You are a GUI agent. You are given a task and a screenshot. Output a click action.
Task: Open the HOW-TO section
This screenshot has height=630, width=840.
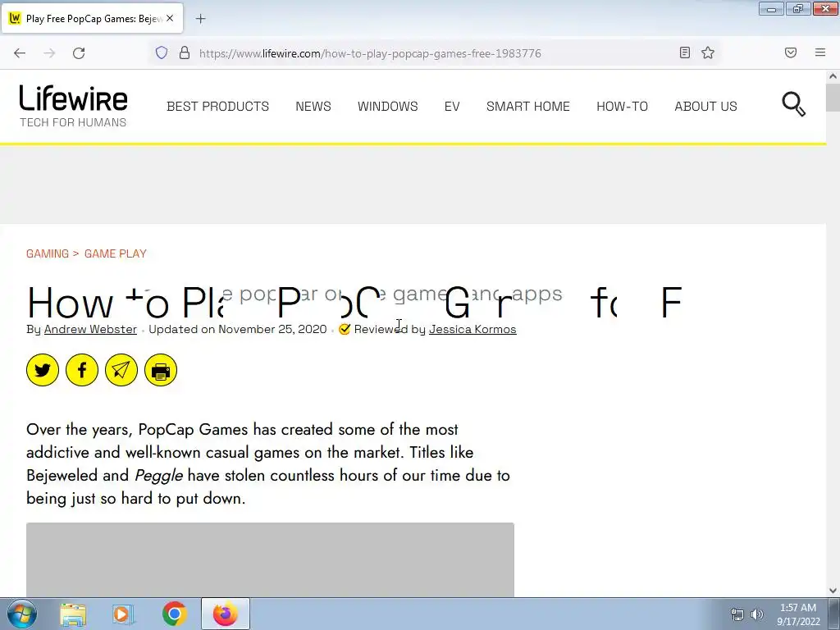pyautogui.click(x=623, y=107)
